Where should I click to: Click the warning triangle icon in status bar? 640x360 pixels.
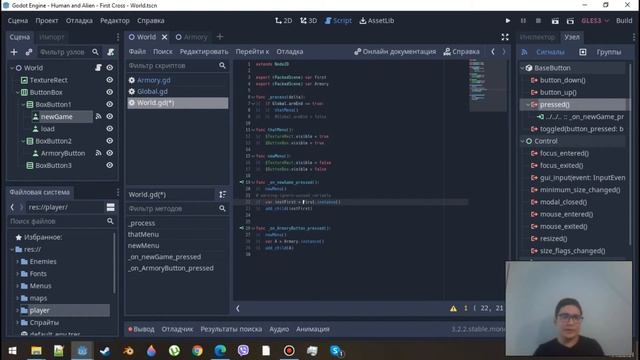pos(453,309)
